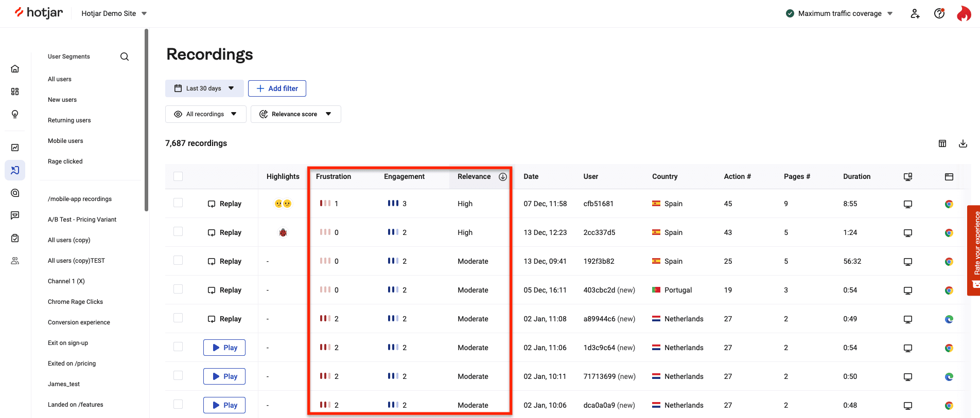Select the checkbox for recording dca0a0a9
The width and height of the screenshot is (980, 418).
(178, 404)
